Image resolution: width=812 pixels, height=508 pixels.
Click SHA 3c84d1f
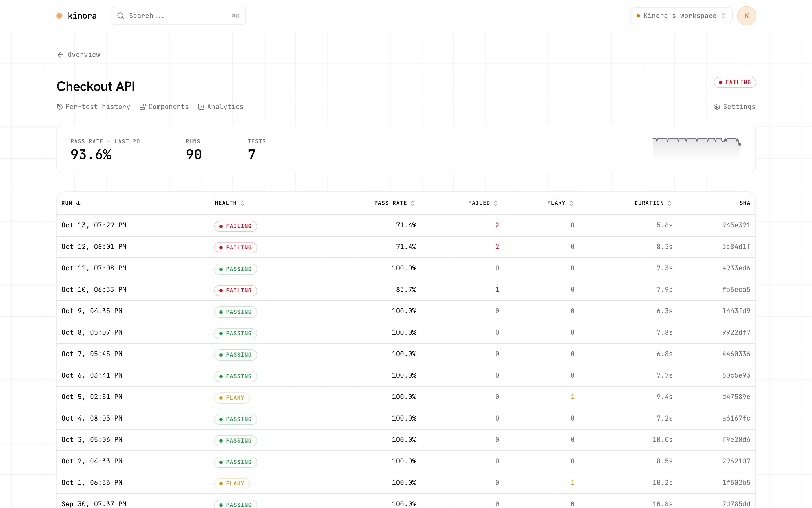tap(736, 247)
